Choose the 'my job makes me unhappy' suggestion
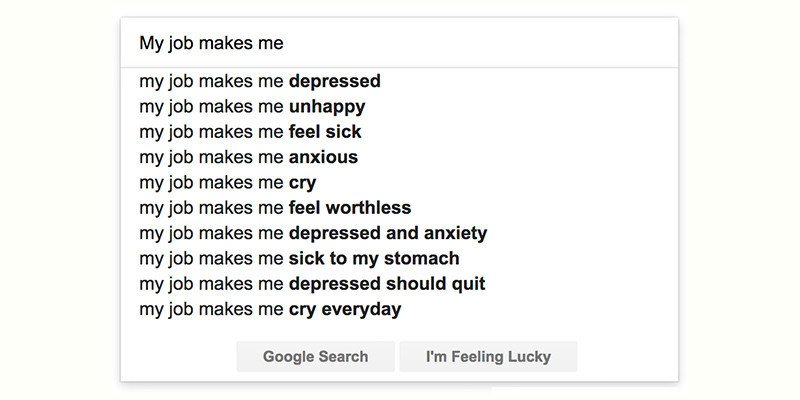 [252, 106]
